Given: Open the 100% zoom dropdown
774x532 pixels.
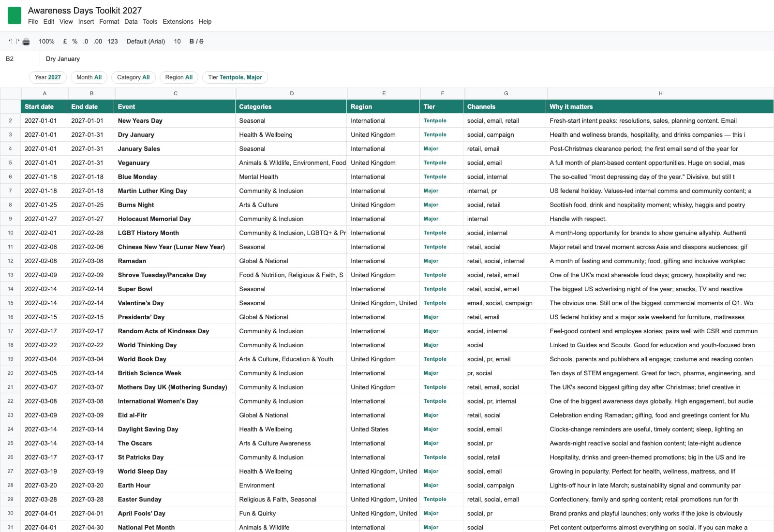Looking at the screenshot, I should [46, 42].
